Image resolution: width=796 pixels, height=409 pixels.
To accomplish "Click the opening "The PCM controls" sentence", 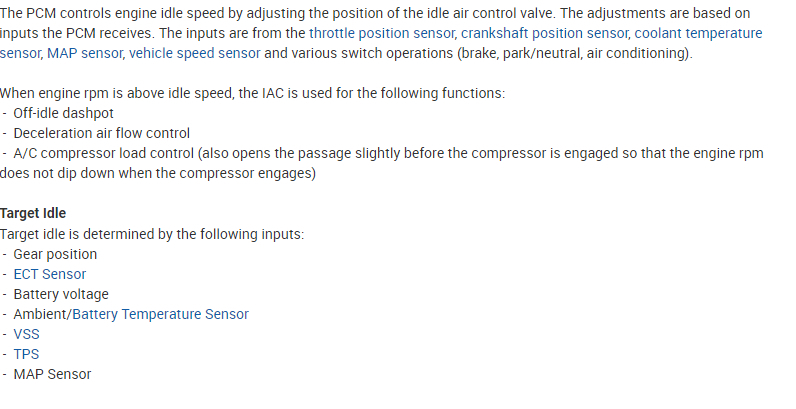I will coord(200,13).
